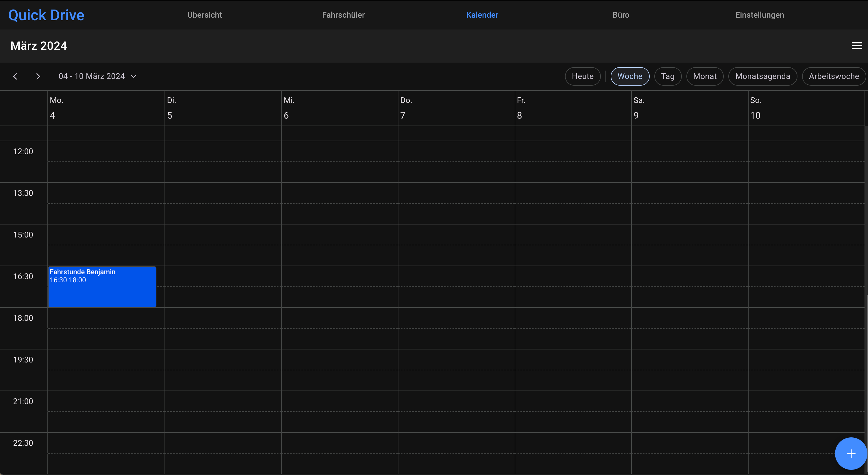Select the Fahrschüler navigation item
This screenshot has width=868, height=475.
click(x=343, y=15)
